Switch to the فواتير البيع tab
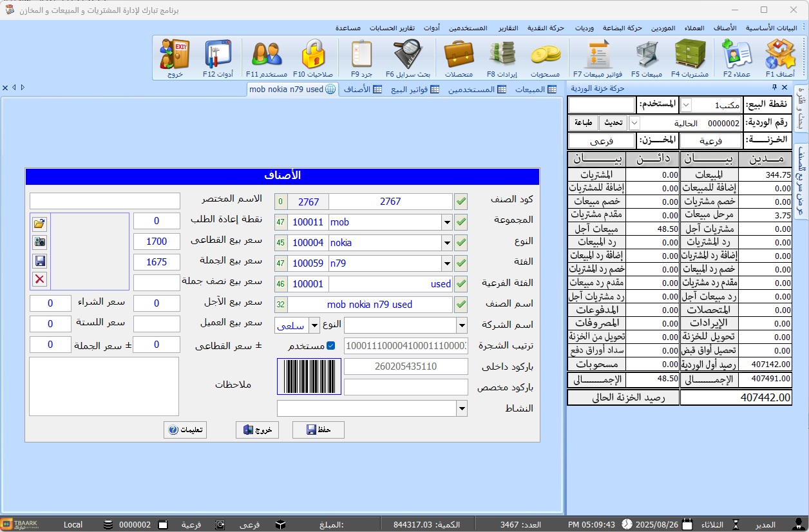 [x=415, y=90]
